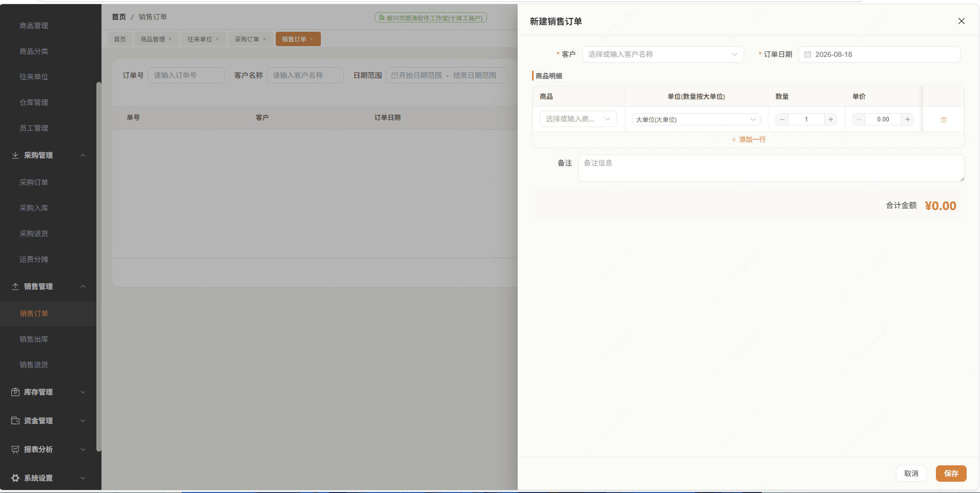The width and height of the screenshot is (980, 493).
Task: Close the 采购订单 tab via its x
Action: [264, 39]
